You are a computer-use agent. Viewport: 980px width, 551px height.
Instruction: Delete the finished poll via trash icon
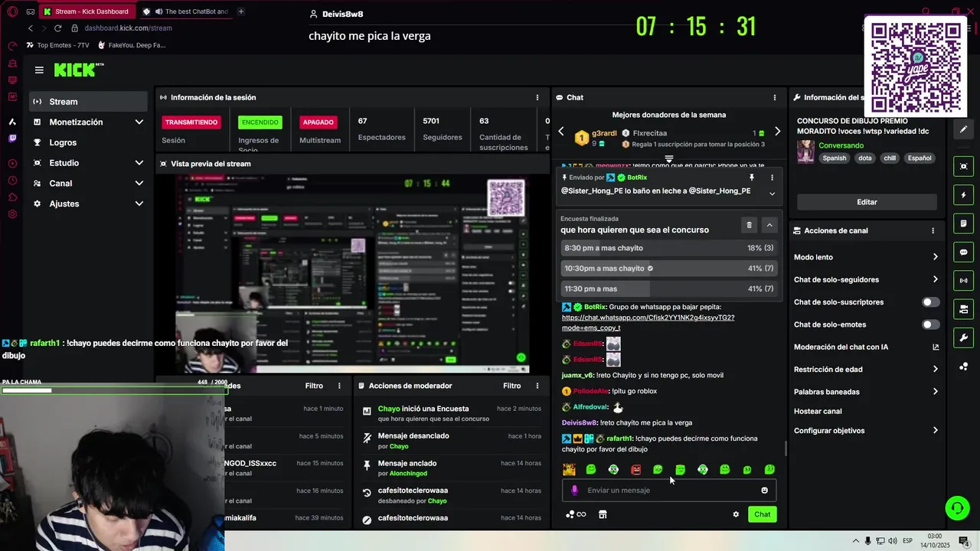(x=749, y=225)
